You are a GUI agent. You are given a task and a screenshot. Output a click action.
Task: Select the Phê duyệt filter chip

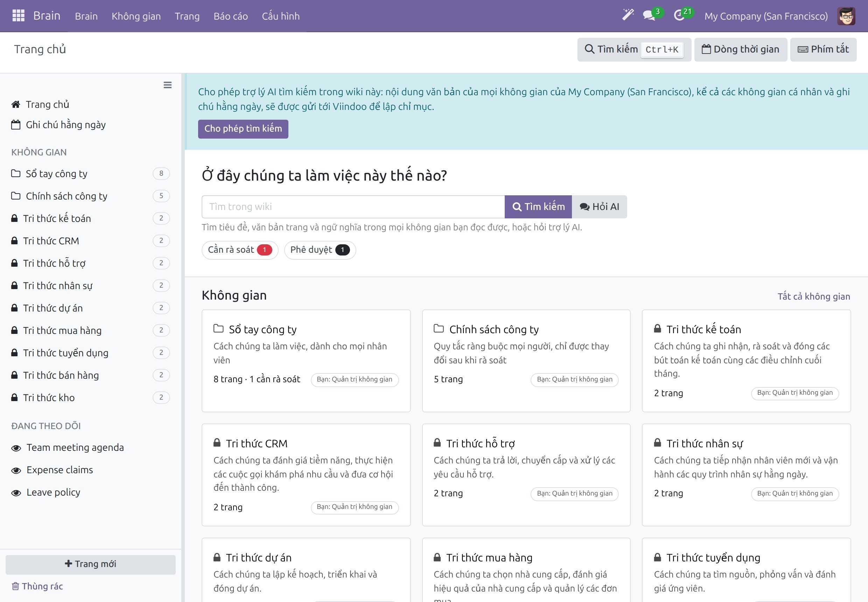(x=320, y=250)
